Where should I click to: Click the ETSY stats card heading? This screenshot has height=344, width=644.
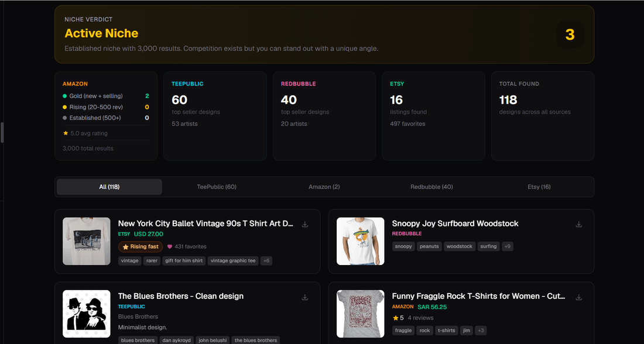(x=397, y=84)
